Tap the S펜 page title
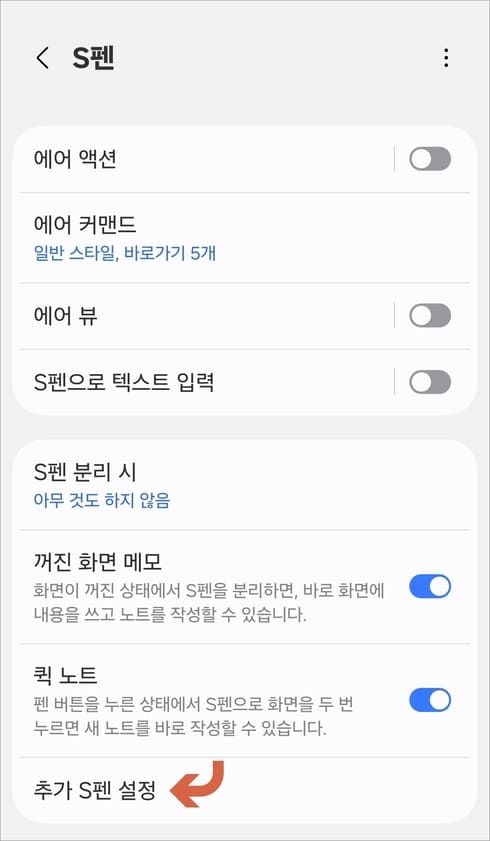Viewport: 490px width, 841px height. click(93, 58)
